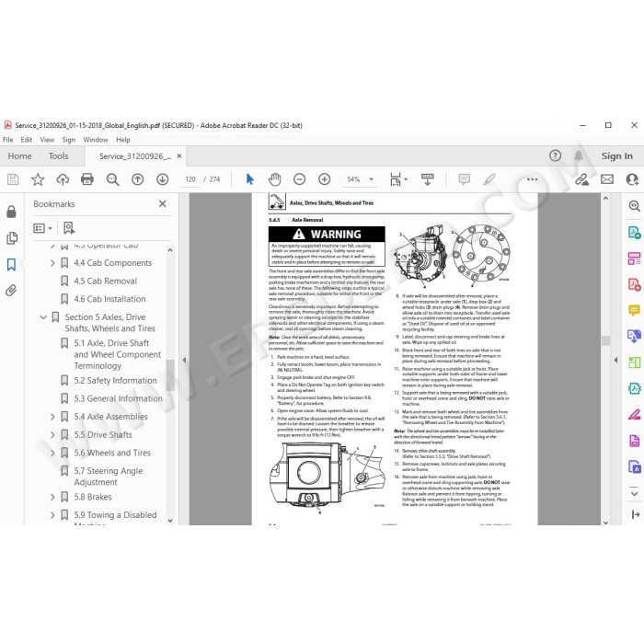Open yellow Comment tool in right pane
644x644 pixels.
(635, 310)
